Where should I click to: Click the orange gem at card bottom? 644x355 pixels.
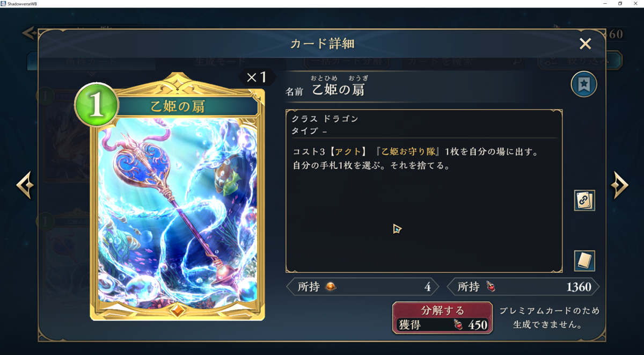click(x=177, y=310)
